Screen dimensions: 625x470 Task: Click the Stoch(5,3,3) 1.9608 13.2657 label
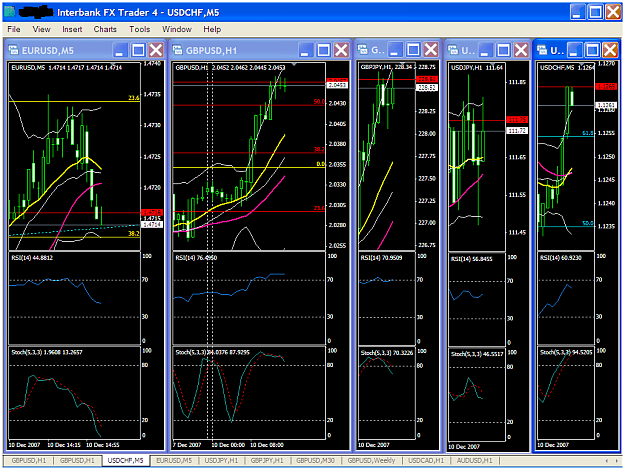(47, 352)
